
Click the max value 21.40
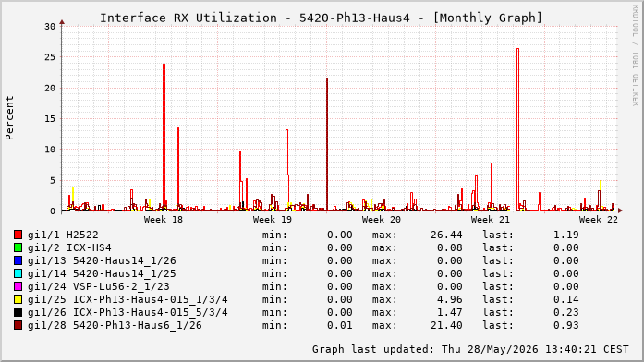pyautogui.click(x=446, y=325)
